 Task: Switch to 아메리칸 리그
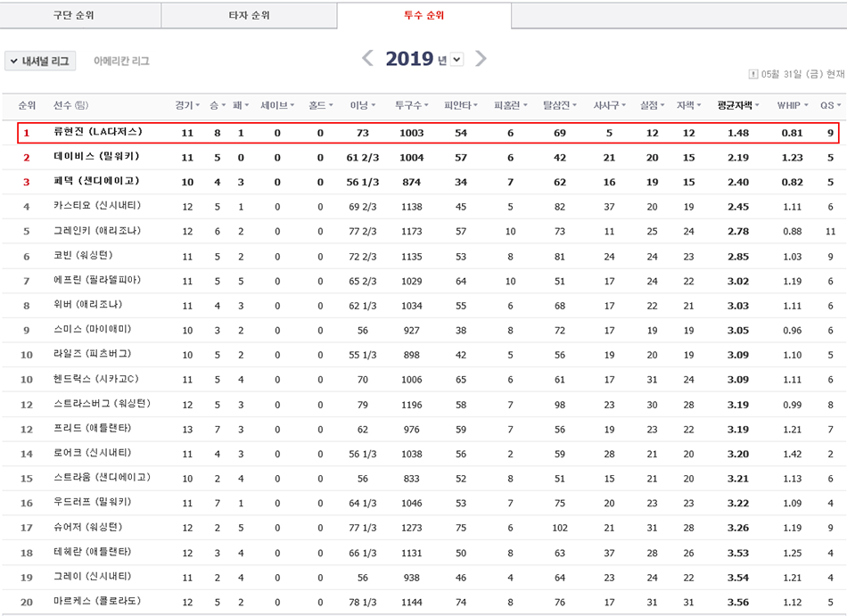[121, 61]
